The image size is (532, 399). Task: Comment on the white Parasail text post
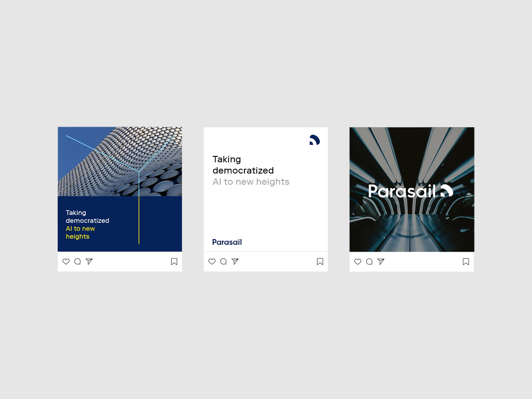tap(223, 261)
